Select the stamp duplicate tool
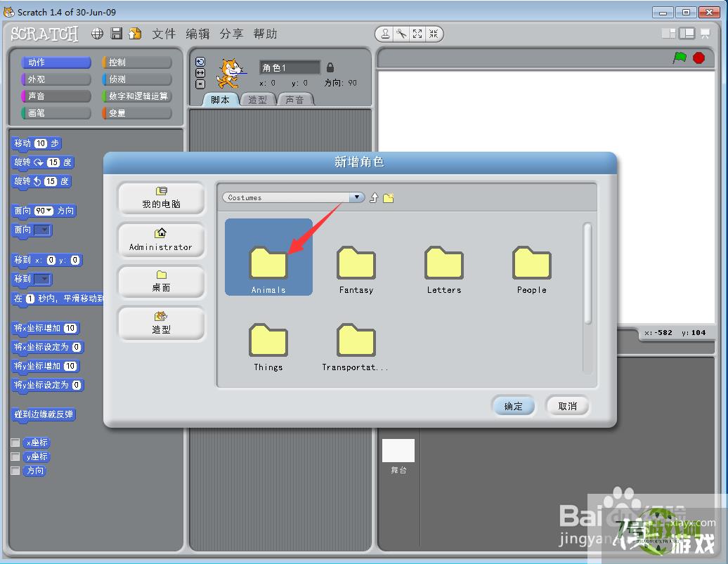This screenshot has height=564, width=728. pos(385,34)
